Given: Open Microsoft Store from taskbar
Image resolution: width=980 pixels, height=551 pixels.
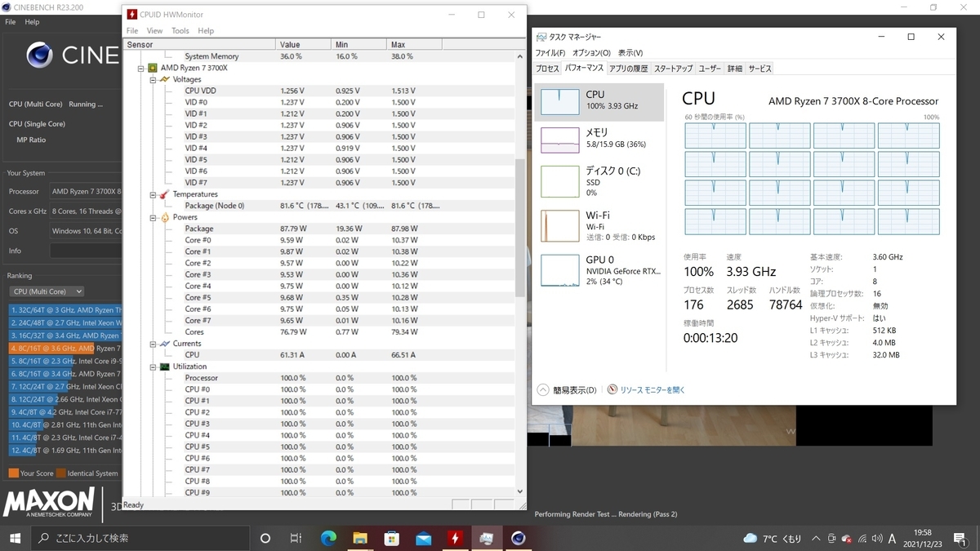Looking at the screenshot, I should tap(392, 538).
